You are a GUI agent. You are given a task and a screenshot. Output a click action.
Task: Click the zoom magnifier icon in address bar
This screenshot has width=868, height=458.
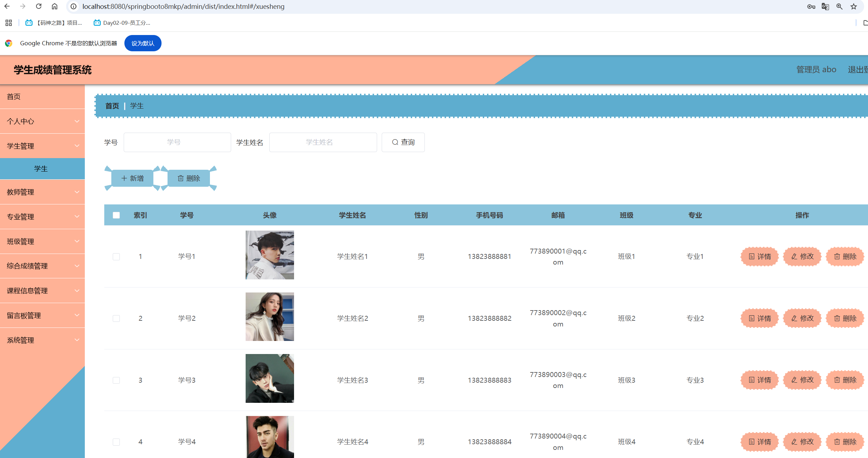click(839, 6)
